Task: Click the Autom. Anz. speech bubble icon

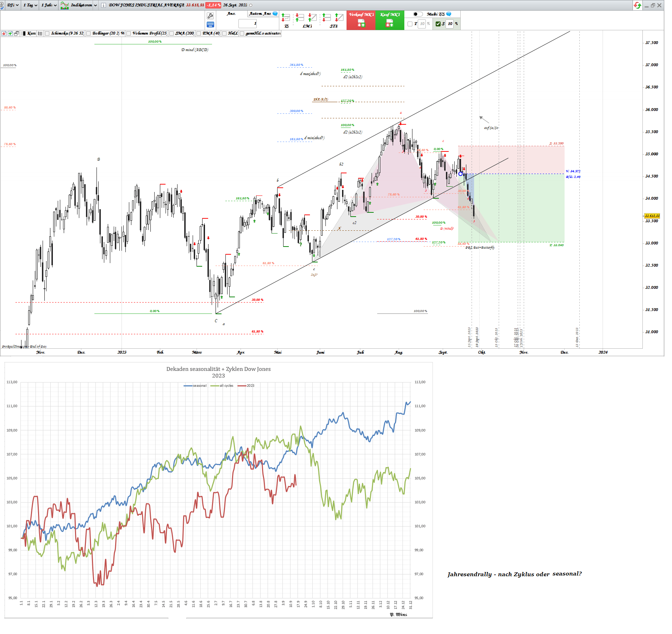Action: [x=275, y=14]
